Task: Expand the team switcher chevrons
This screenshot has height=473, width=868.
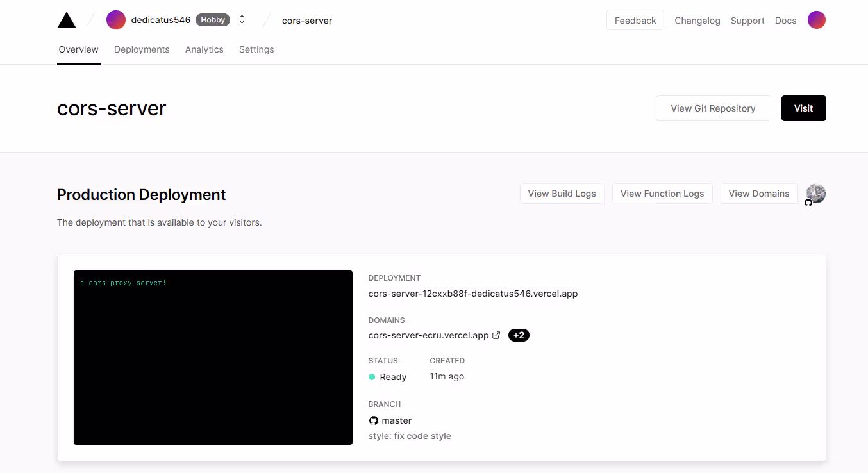Action: pyautogui.click(x=242, y=20)
